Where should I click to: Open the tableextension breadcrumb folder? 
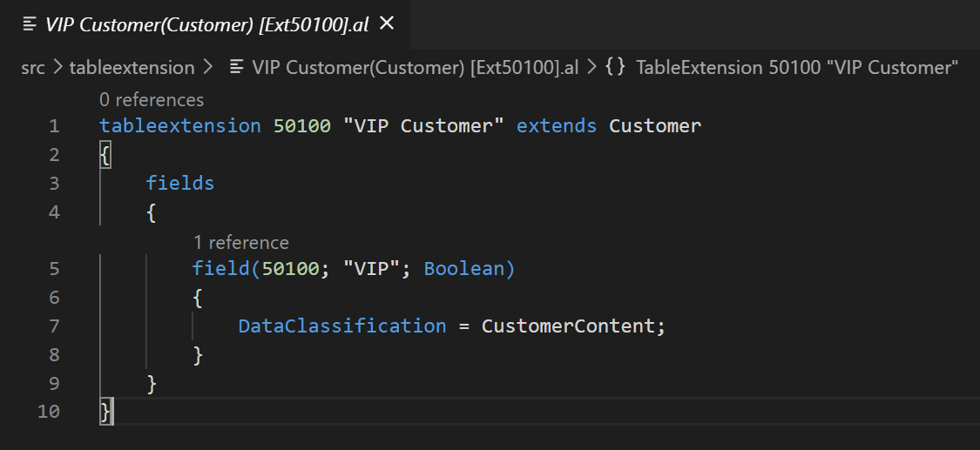132,68
